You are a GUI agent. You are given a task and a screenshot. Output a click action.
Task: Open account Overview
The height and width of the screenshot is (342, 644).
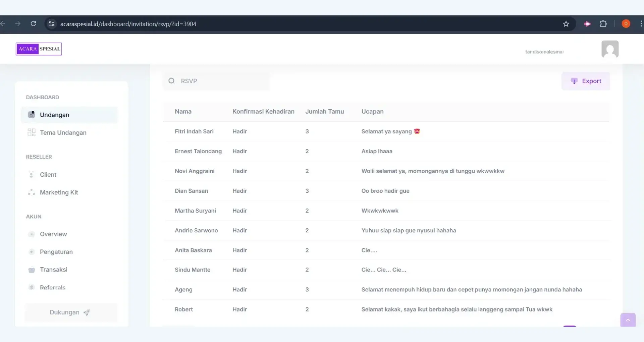coord(53,234)
